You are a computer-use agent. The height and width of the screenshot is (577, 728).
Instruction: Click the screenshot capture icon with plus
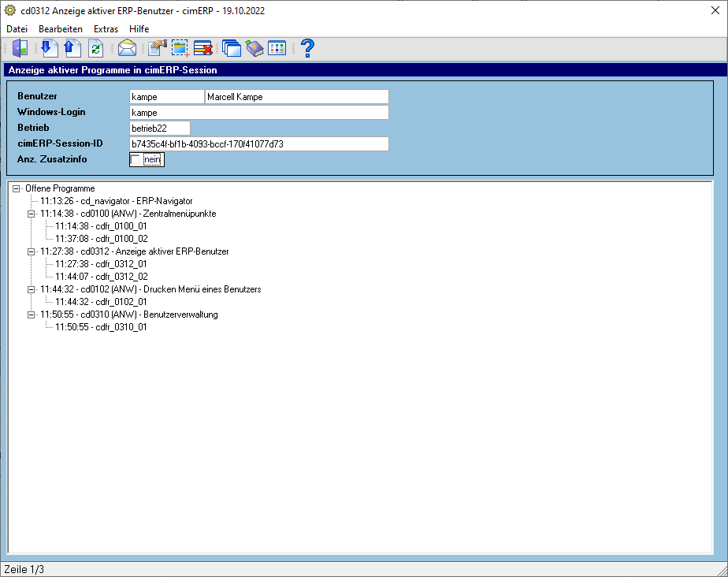(x=180, y=48)
